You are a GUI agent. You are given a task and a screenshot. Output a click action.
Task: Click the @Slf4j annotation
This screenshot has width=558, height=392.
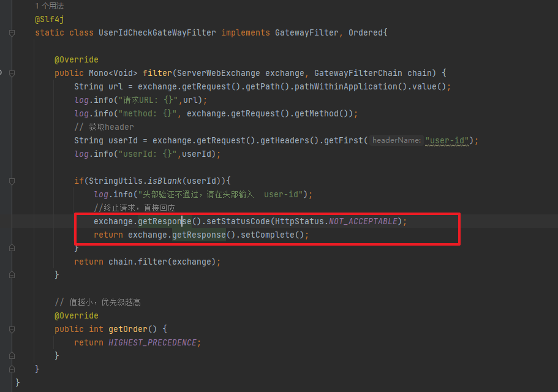50,19
